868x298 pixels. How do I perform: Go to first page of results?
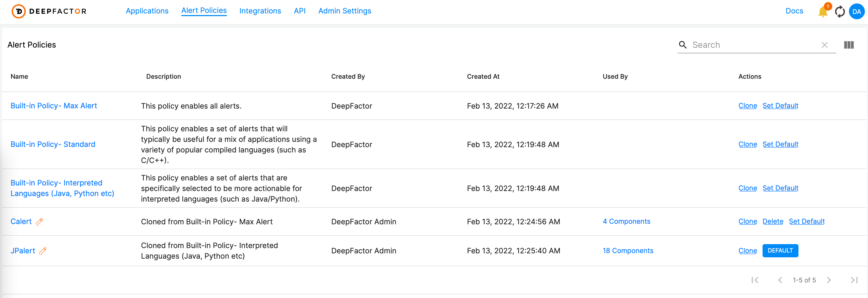coord(755,280)
